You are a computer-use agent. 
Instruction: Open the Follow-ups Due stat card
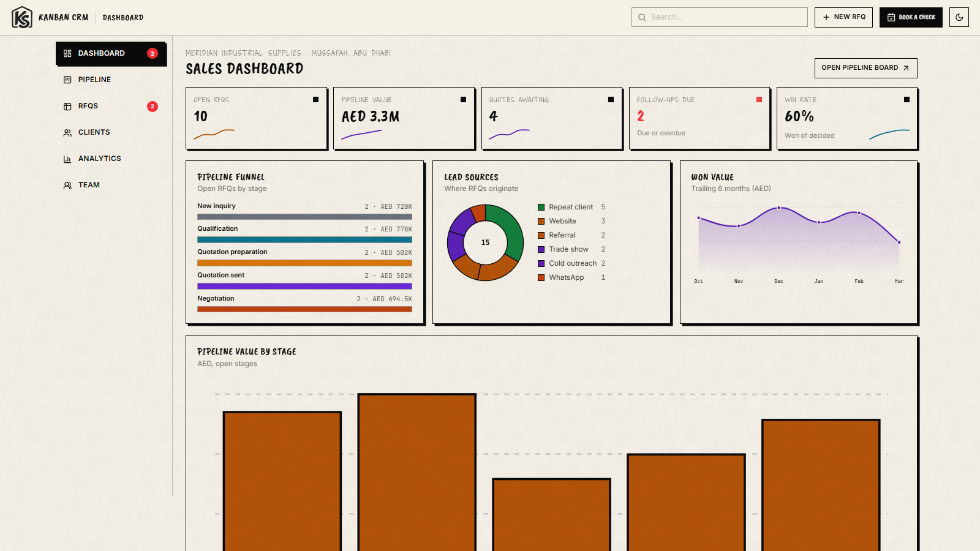[699, 118]
